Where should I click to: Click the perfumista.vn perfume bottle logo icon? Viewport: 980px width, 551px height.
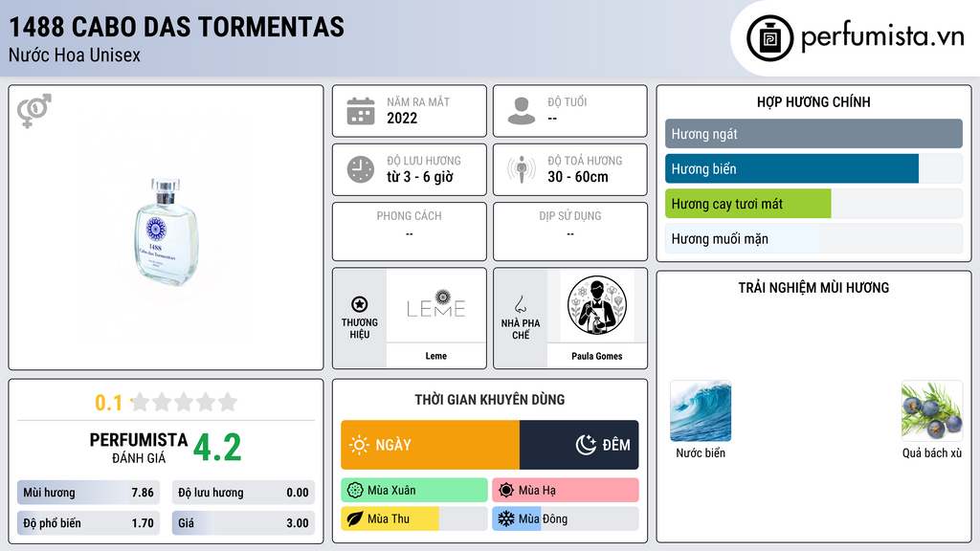[769, 38]
